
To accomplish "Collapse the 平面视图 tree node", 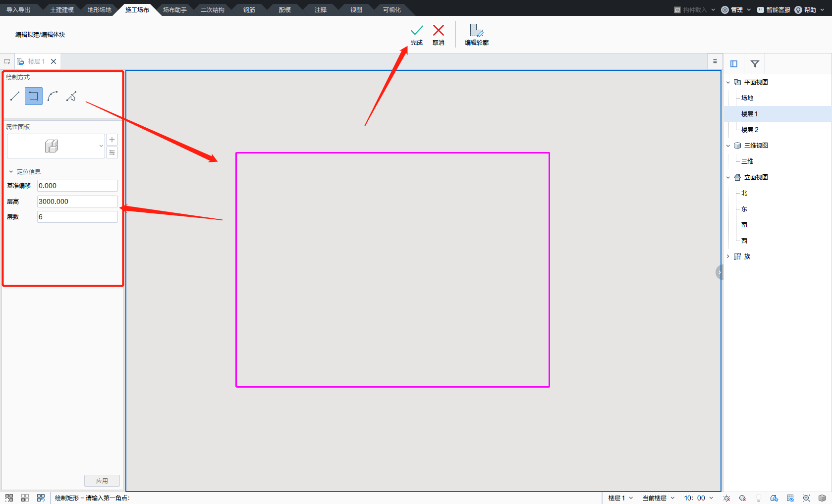I will [728, 82].
